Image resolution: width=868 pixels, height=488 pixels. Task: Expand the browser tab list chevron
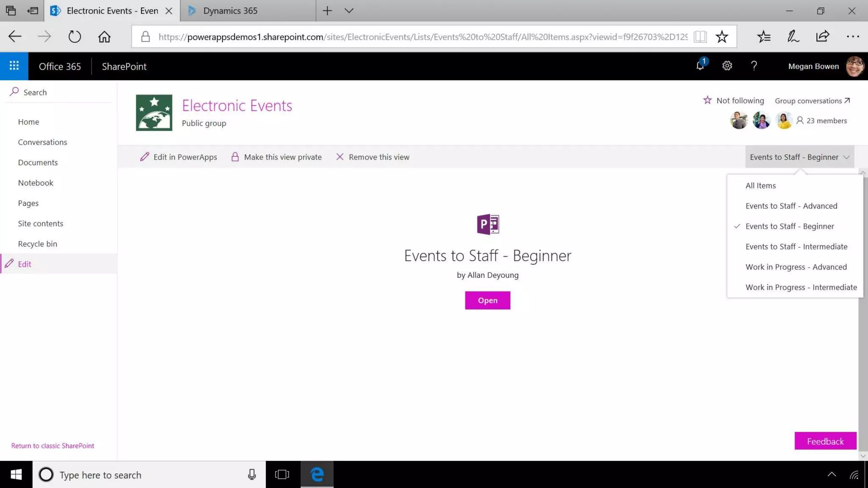tap(349, 11)
